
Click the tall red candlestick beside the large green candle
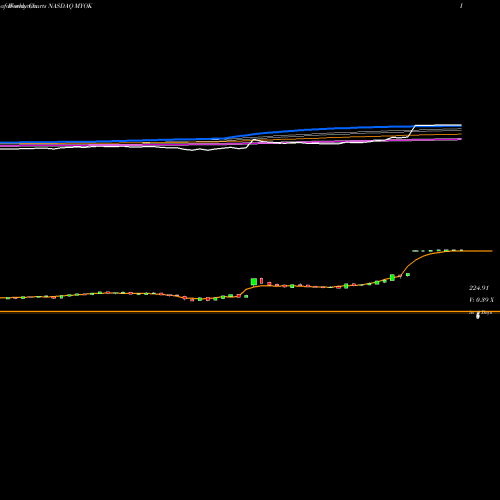pos(261,281)
